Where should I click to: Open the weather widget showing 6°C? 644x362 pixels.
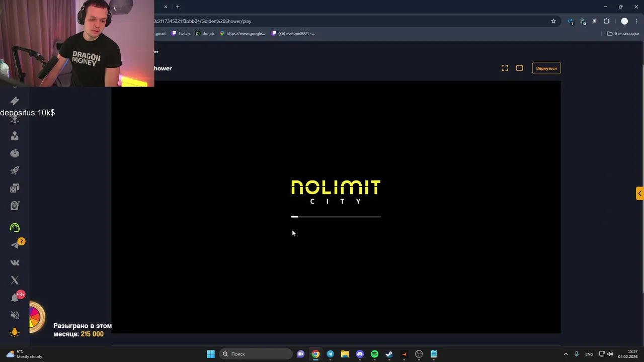coord(23,354)
